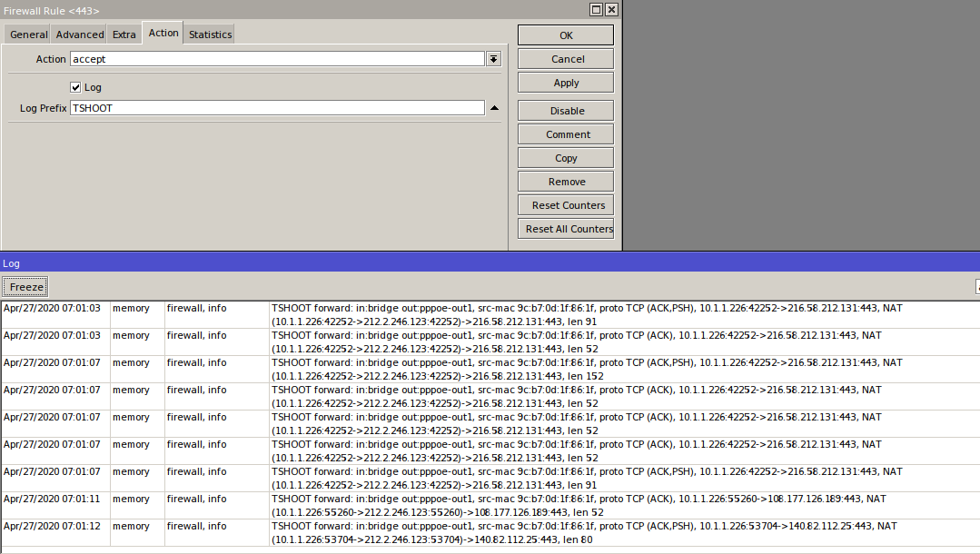Select the 07:01:07 log entry with len 152
Screen dimensions: 980x554
pos(490,369)
